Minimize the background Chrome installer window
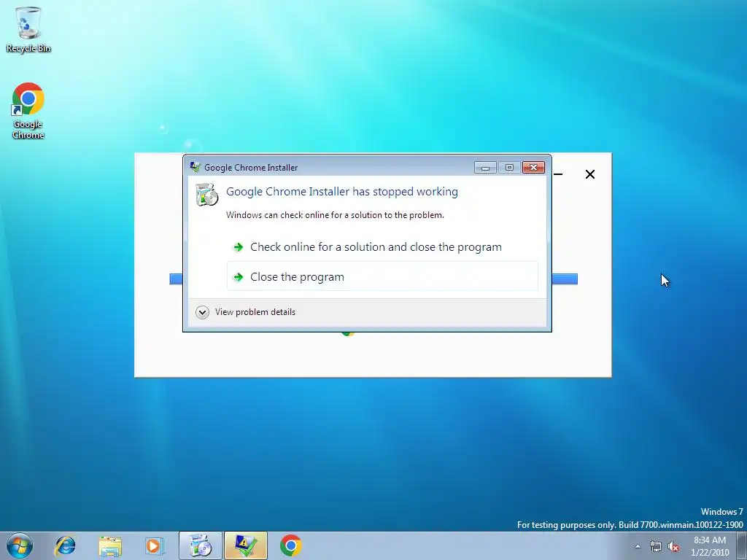747x560 pixels. [x=558, y=174]
